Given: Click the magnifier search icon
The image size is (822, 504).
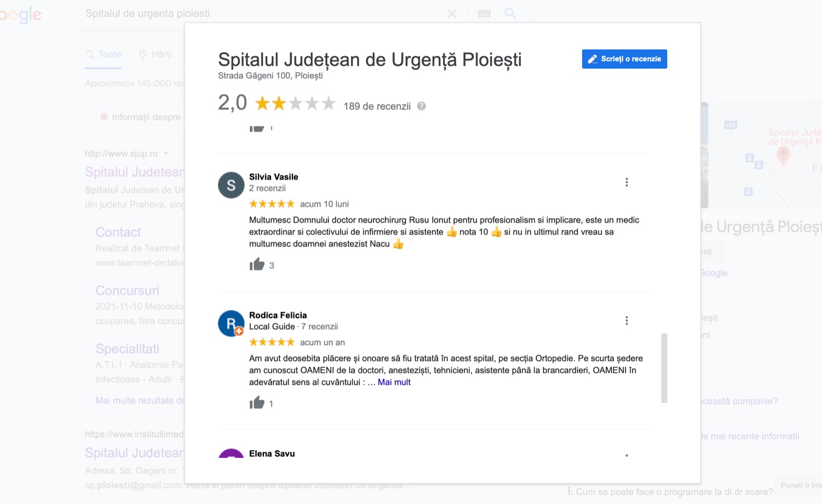Looking at the screenshot, I should point(510,13).
